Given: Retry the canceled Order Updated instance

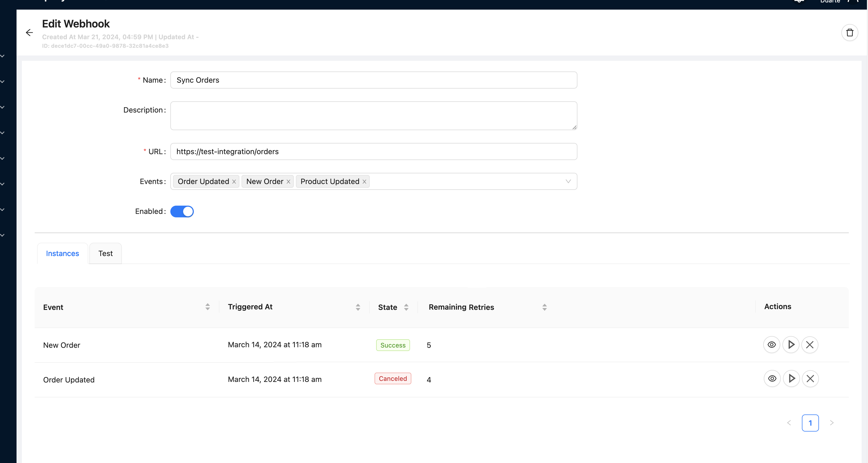Looking at the screenshot, I should point(791,379).
